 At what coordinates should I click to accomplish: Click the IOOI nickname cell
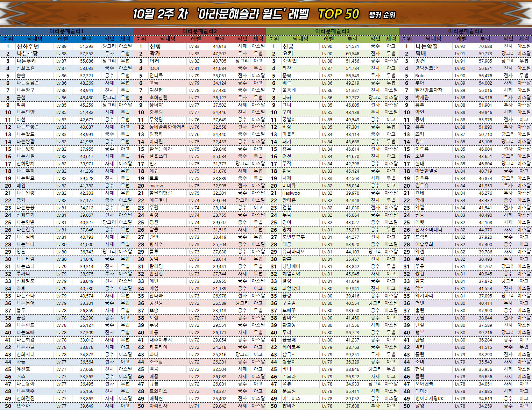154,68
